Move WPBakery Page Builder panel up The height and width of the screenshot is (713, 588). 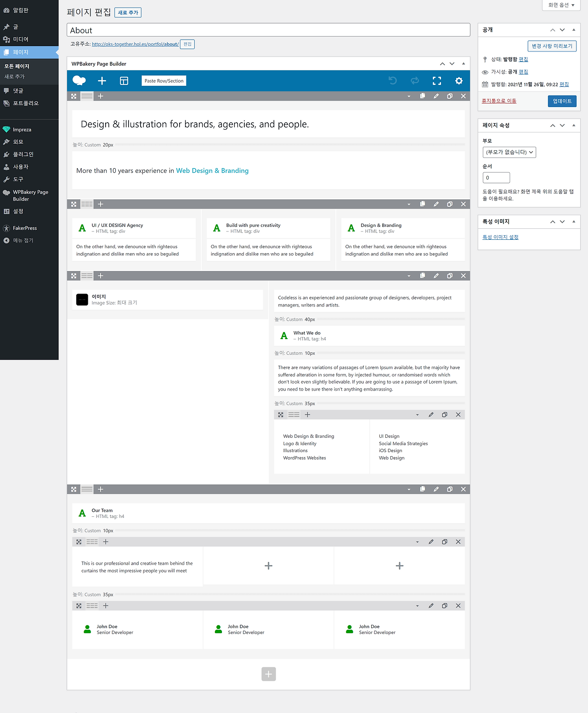[442, 64]
